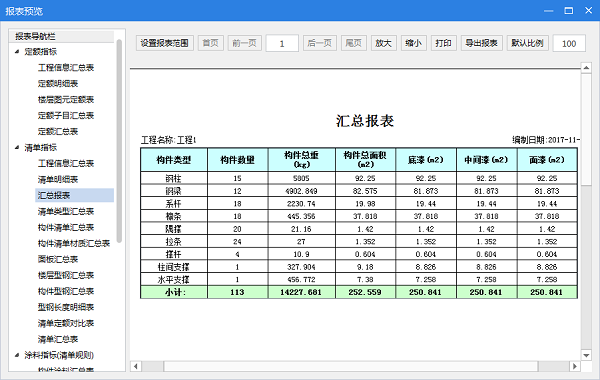This screenshot has height=380, width=600.
Task: Close the 报表预览 window
Action: point(589,11)
